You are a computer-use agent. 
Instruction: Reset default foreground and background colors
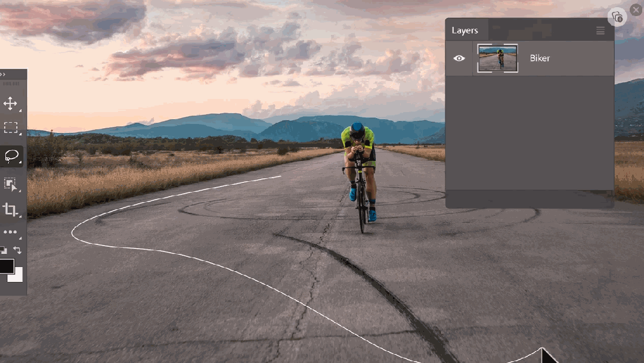[x=4, y=250]
